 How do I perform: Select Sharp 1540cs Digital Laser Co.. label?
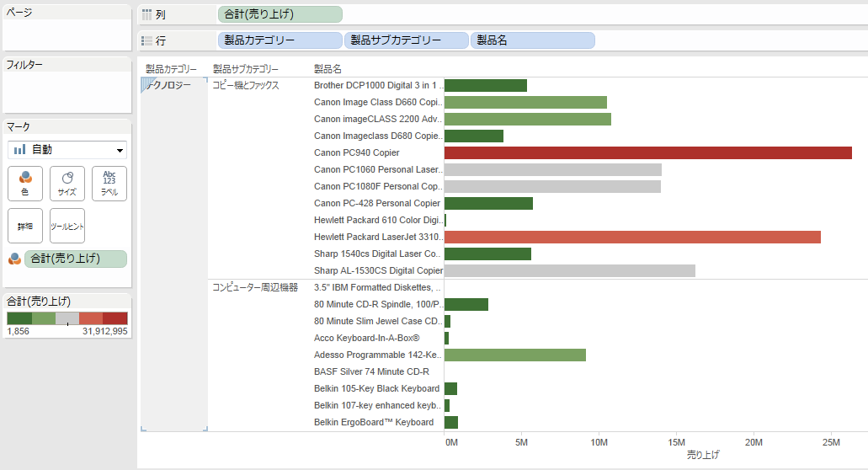(x=377, y=254)
